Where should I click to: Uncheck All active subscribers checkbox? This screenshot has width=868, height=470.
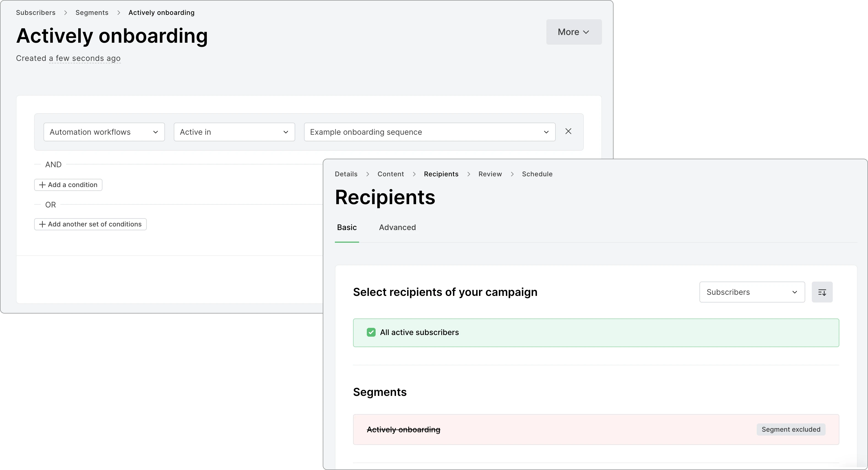tap(371, 333)
